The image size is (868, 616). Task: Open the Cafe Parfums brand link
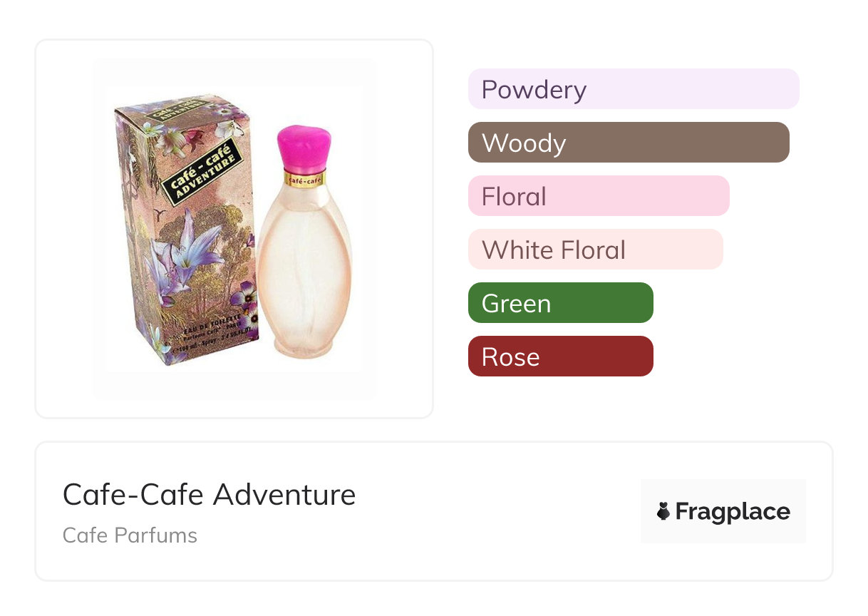[130, 535]
